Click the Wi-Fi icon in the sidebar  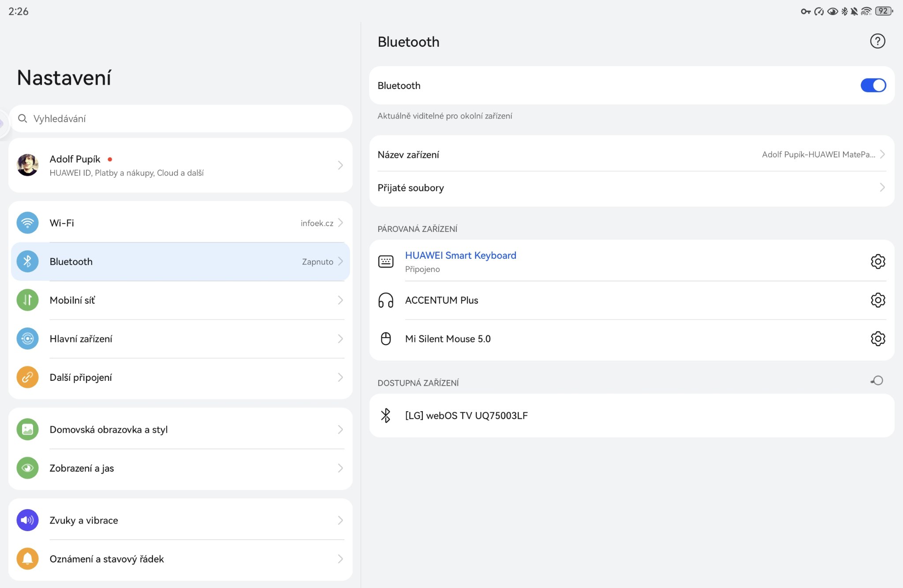[x=27, y=223]
